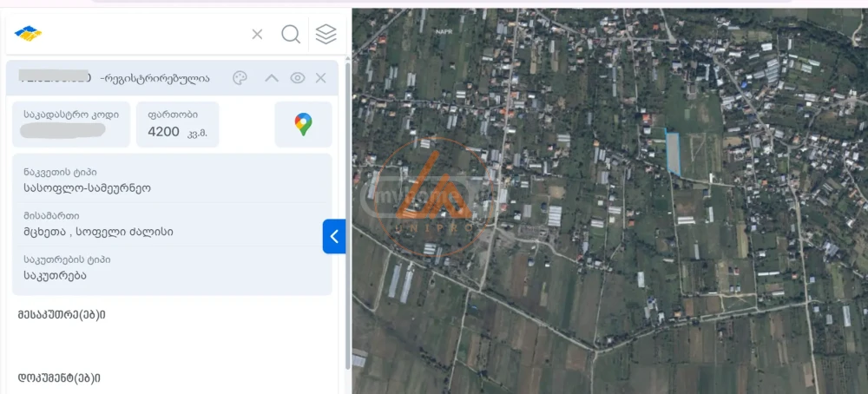The image size is (868, 394).
Task: Collapse side panel using blue arrow button
Action: click(x=334, y=236)
